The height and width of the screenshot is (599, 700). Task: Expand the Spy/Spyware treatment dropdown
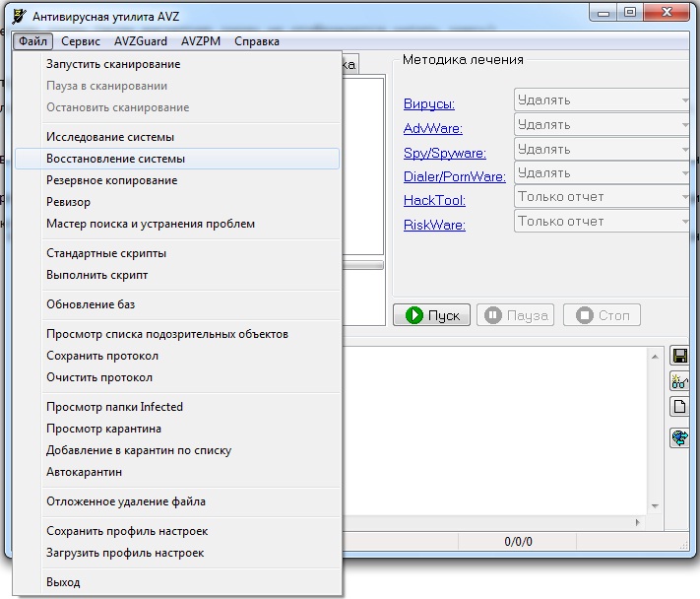click(x=603, y=149)
